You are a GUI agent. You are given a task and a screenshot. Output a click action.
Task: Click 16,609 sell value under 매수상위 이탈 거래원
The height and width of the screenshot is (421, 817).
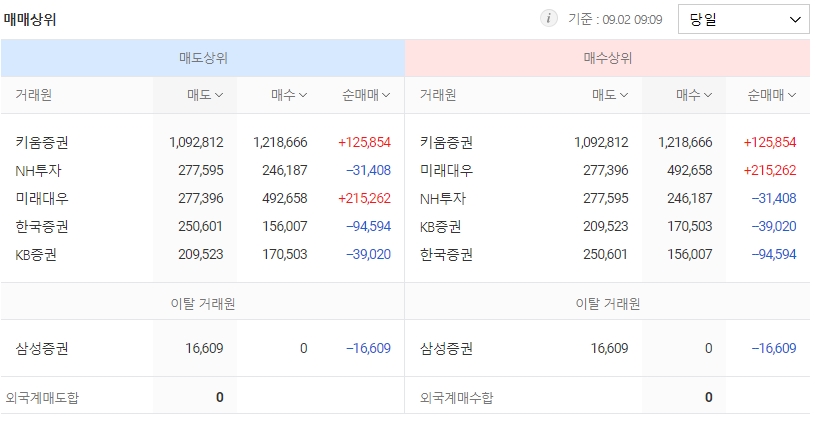610,348
